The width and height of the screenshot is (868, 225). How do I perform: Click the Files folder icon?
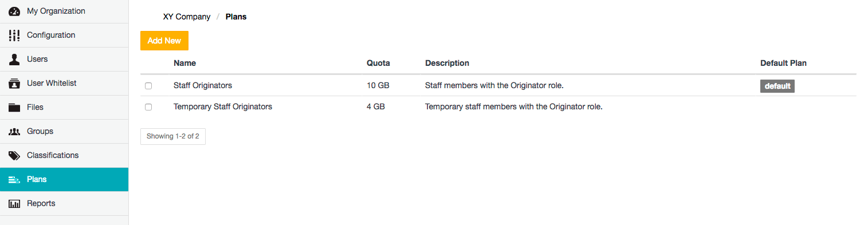coord(14,108)
